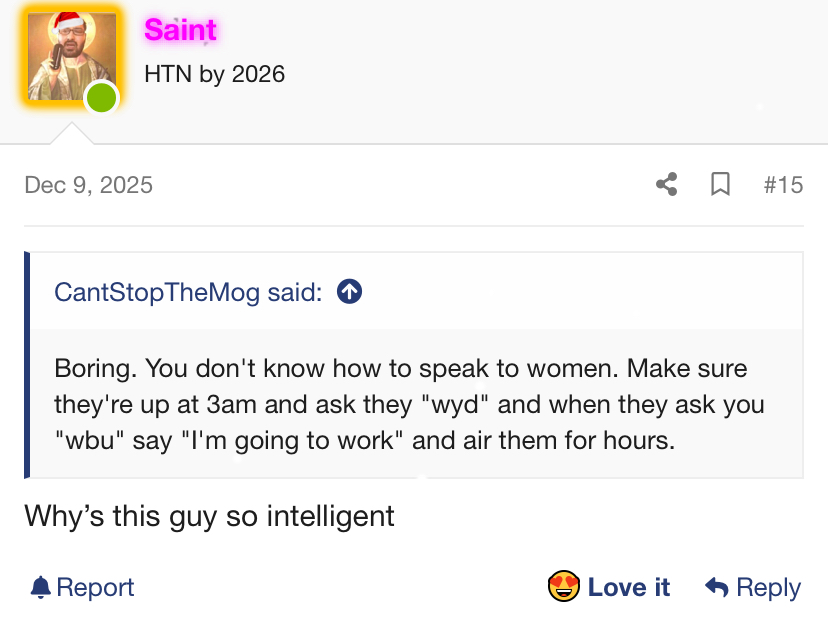The width and height of the screenshot is (828, 633).
Task: Open the CantStopTheMog said quote link
Action: point(188,292)
